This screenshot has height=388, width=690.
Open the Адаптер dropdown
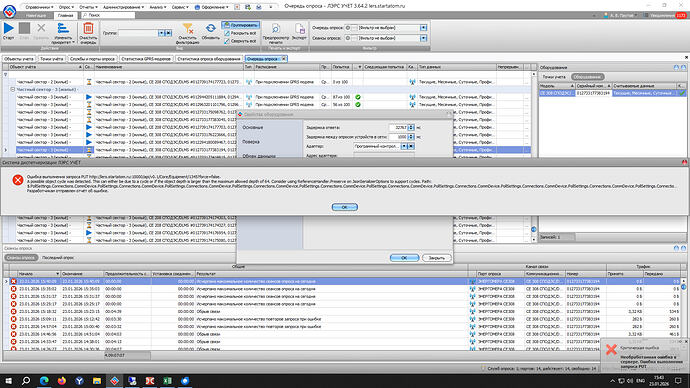coord(404,146)
